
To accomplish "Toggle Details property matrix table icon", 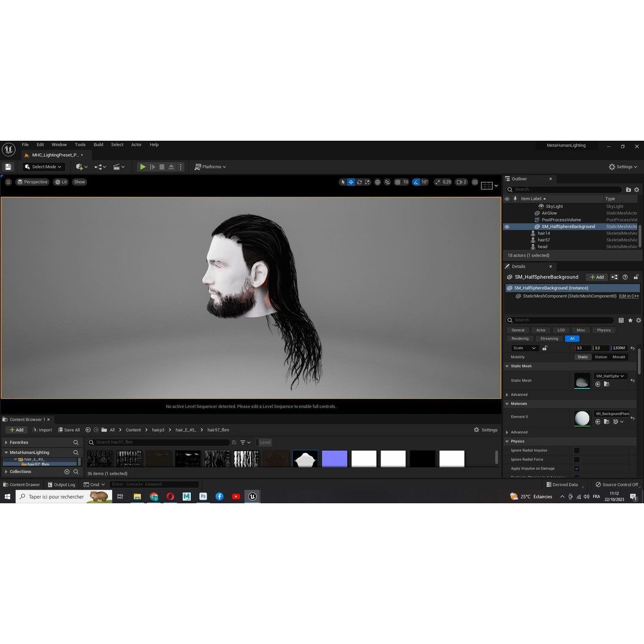I will click(x=621, y=320).
